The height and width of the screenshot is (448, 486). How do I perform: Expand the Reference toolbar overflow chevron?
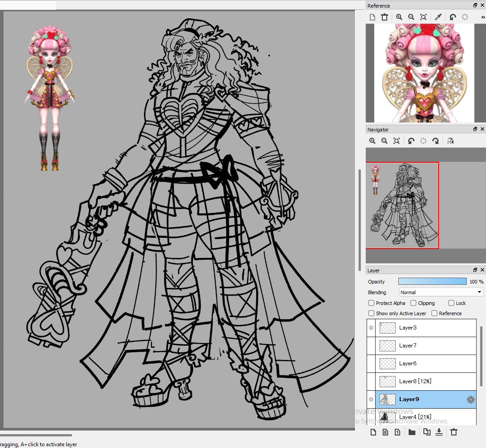click(x=483, y=17)
